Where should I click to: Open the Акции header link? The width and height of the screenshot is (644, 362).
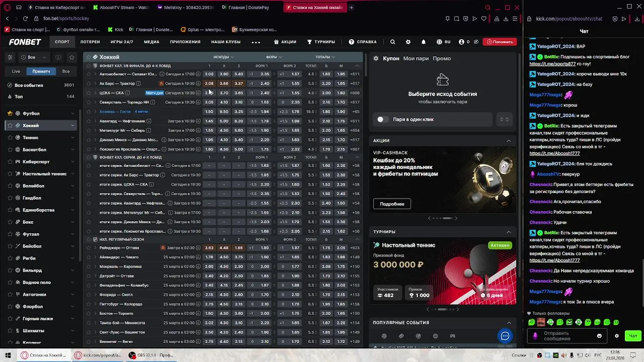[x=285, y=42]
